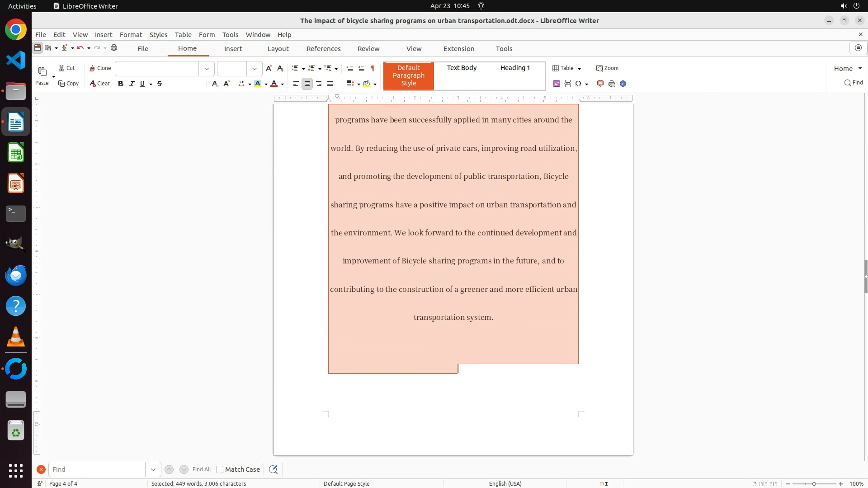Image resolution: width=868 pixels, height=488 pixels.
Task: Toggle formatting marks pilcrow icon
Action: pyautogui.click(x=373, y=68)
